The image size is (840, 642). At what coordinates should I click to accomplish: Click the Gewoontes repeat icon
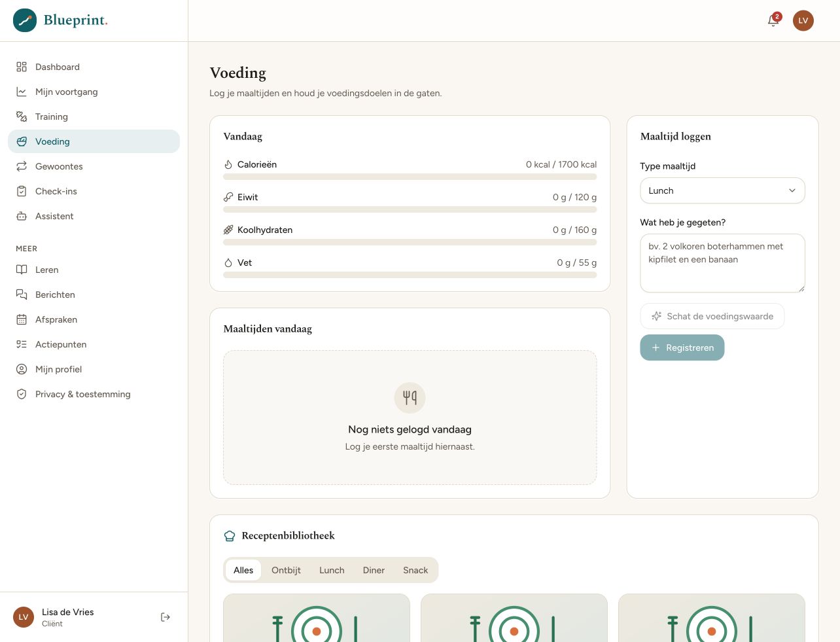[x=22, y=166]
